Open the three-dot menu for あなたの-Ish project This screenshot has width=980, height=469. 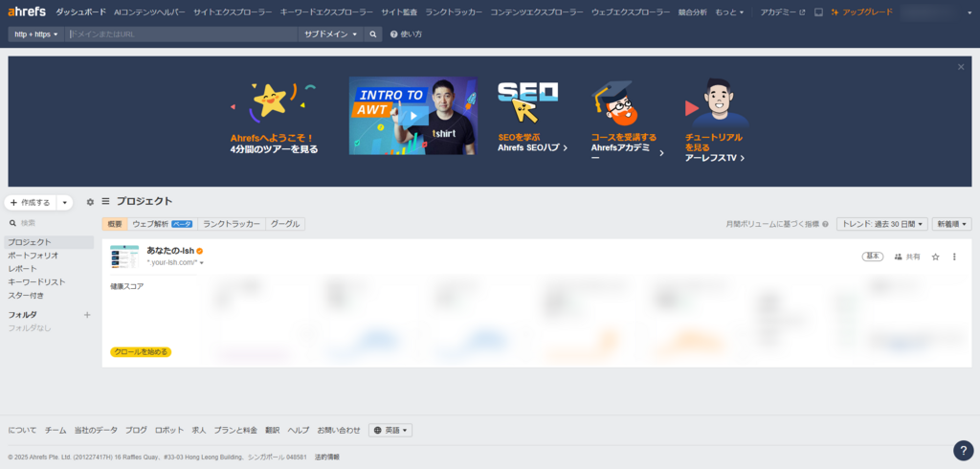(x=954, y=257)
